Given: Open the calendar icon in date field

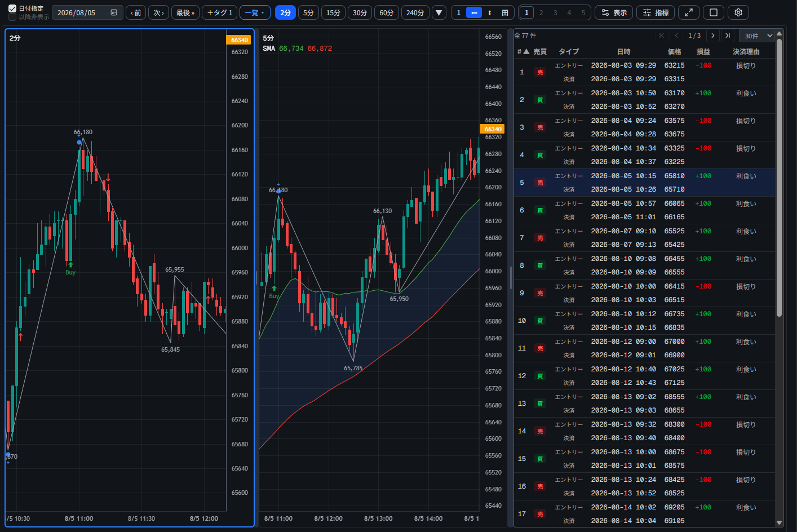Looking at the screenshot, I should 114,12.
